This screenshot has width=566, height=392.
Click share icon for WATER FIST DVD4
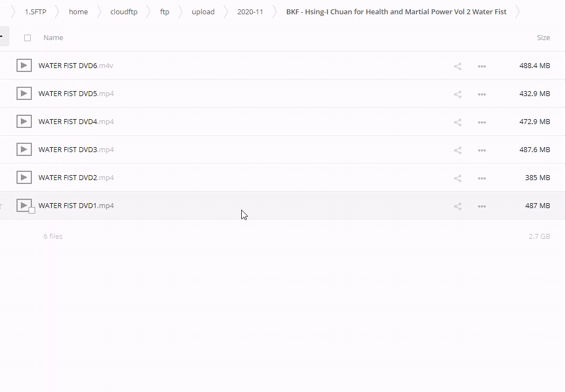click(x=457, y=122)
